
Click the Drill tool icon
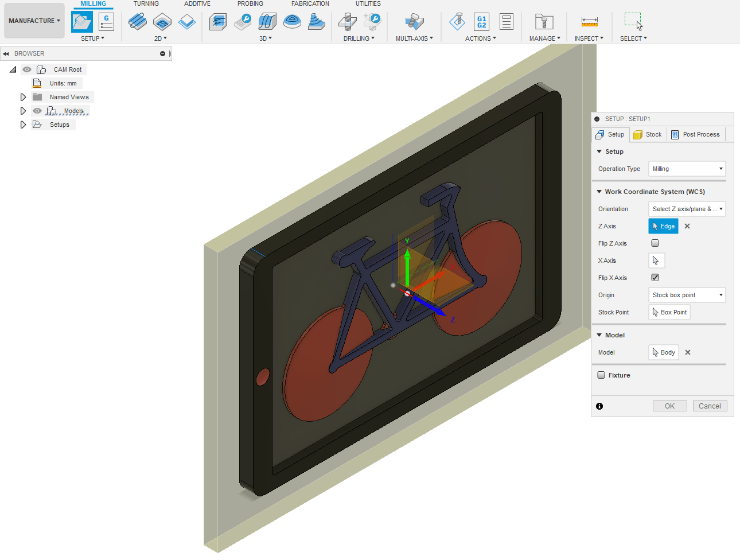pyautogui.click(x=348, y=22)
